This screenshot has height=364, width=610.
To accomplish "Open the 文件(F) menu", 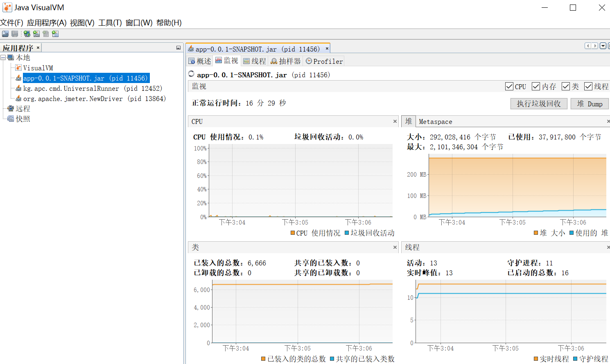I will click(11, 23).
